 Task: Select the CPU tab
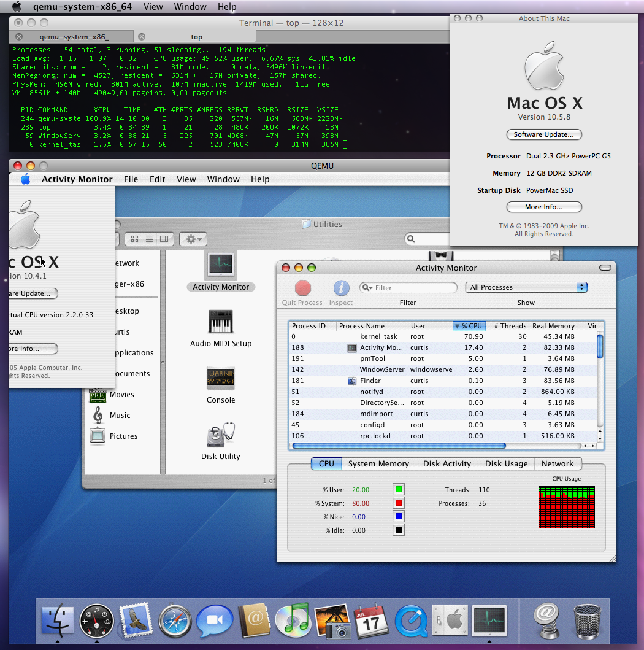[326, 463]
